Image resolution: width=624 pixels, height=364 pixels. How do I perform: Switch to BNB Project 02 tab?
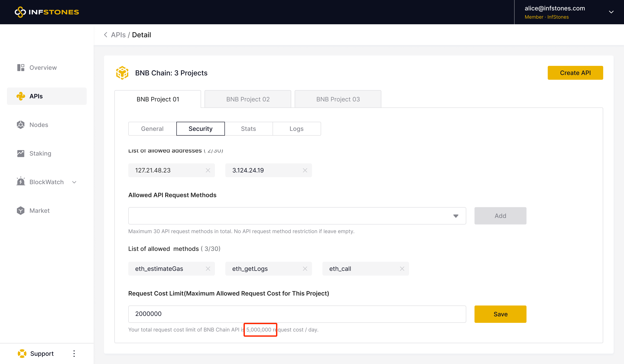248,99
